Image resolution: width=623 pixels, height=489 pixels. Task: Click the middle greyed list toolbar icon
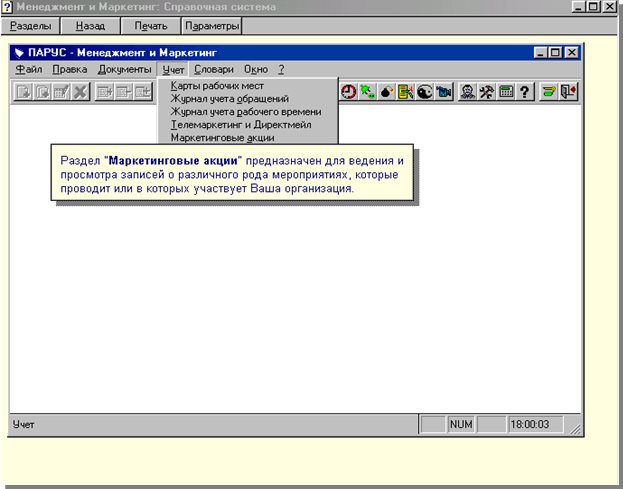(124, 92)
